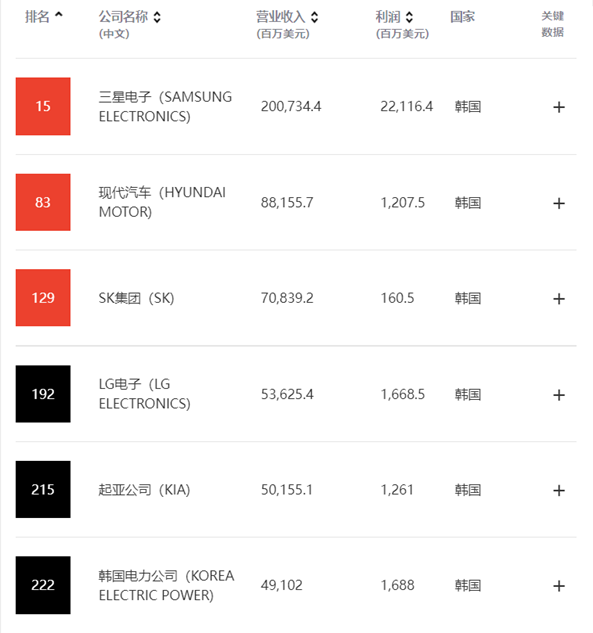The height and width of the screenshot is (633, 593).
Task: Show key data plus for LG Electronics
Action: click(x=559, y=395)
